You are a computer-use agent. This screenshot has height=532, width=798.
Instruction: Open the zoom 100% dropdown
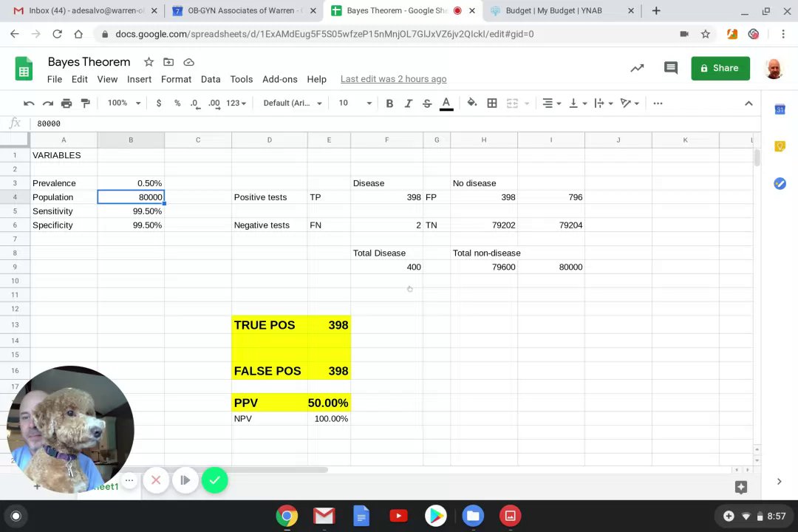(x=123, y=103)
